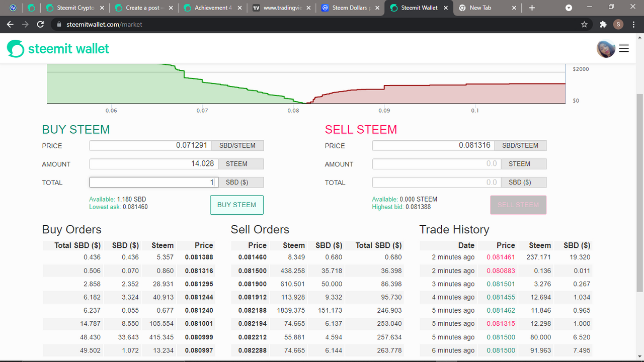Open the tab search dropdown
Screen dimensions: 644x362
pos(569,8)
